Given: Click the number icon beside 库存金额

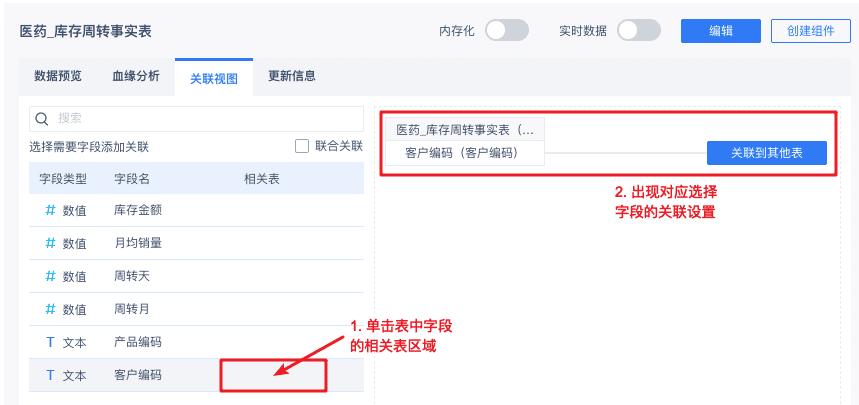Looking at the screenshot, I should pos(50,210).
